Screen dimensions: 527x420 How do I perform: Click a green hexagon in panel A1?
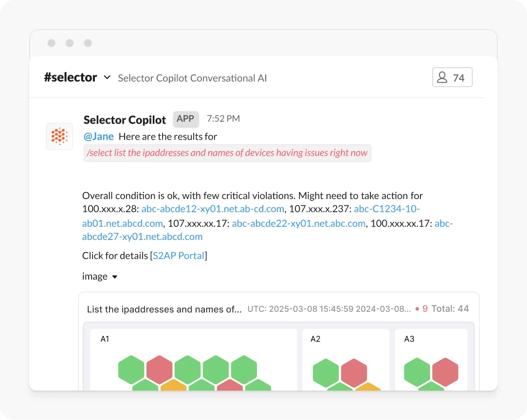130,371
